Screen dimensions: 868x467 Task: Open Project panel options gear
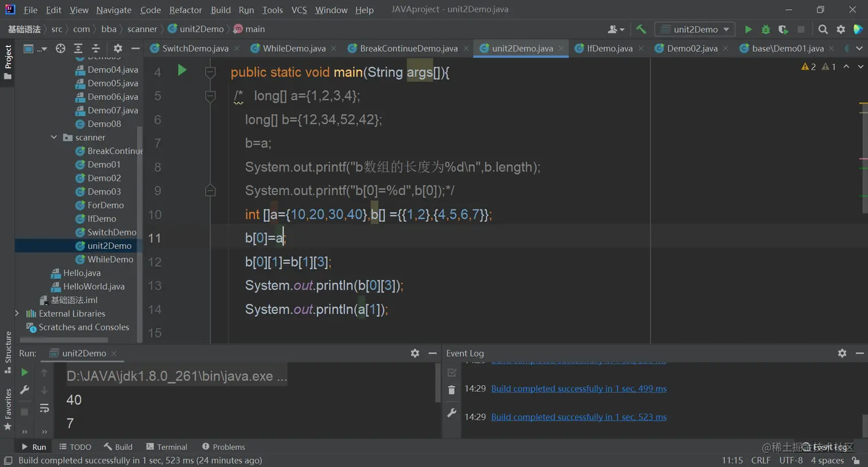[118, 49]
